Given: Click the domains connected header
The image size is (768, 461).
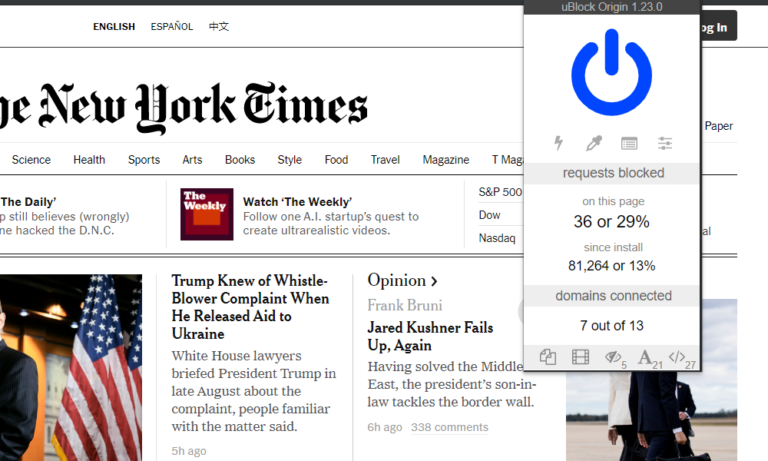Looking at the screenshot, I should (612, 296).
